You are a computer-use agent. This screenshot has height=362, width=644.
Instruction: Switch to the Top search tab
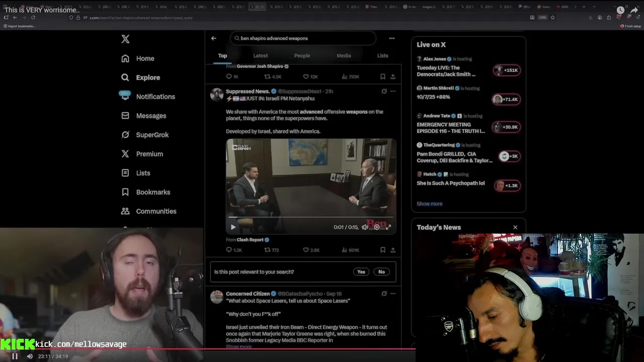(x=222, y=56)
